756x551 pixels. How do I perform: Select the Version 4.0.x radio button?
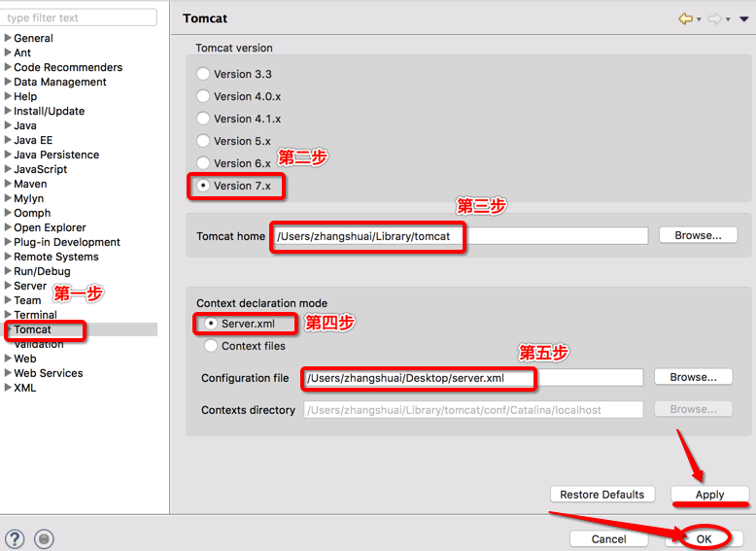tap(203, 96)
